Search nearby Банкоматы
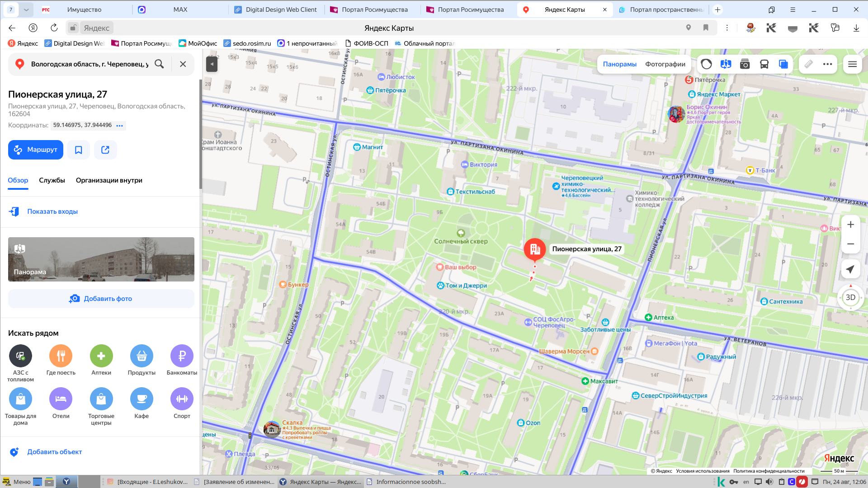868x488 pixels. click(x=182, y=360)
